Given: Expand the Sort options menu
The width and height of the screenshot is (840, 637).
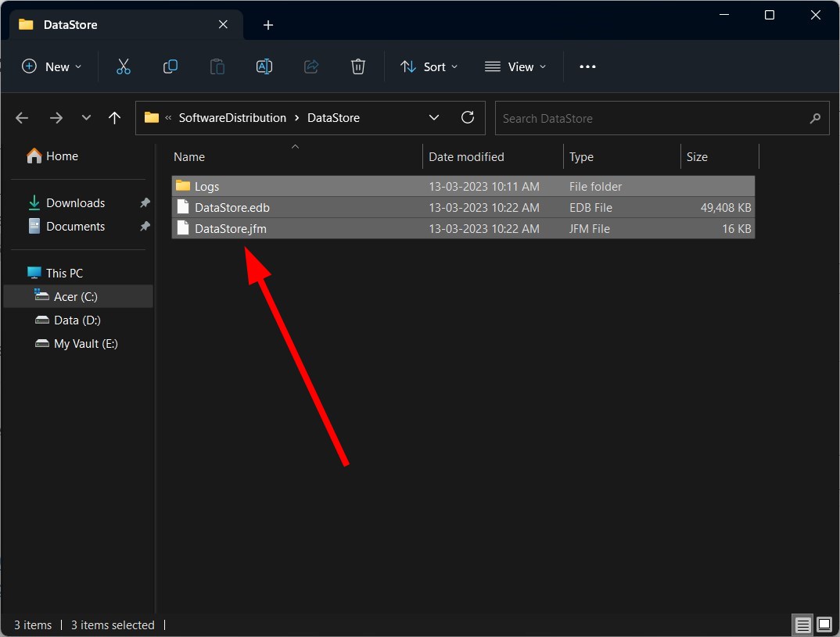Looking at the screenshot, I should click(429, 67).
